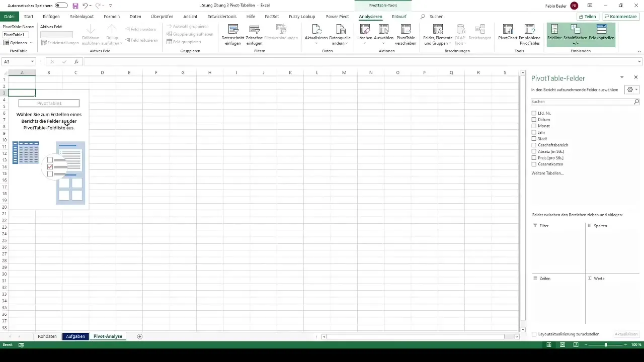This screenshot has width=644, height=362.
Task: Open the field list tools gear
Action: pos(631,89)
